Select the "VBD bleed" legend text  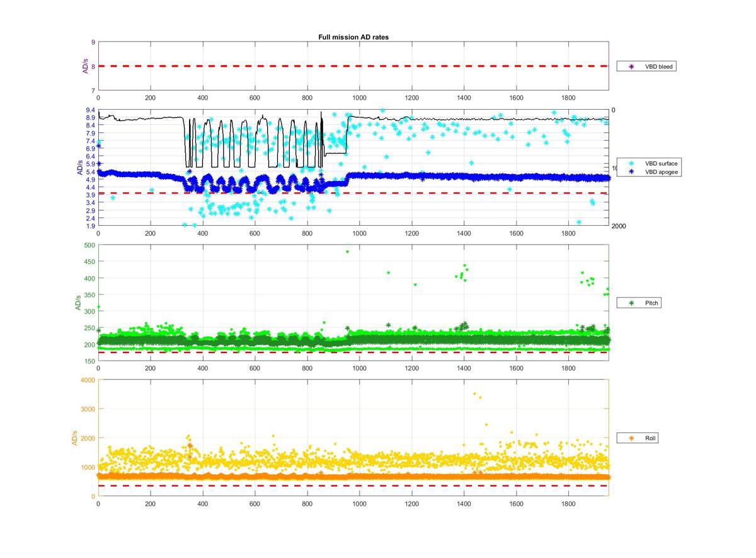(658, 66)
